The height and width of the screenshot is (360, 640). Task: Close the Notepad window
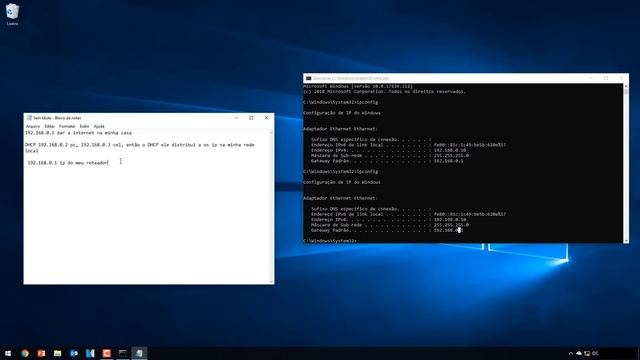tap(267, 118)
